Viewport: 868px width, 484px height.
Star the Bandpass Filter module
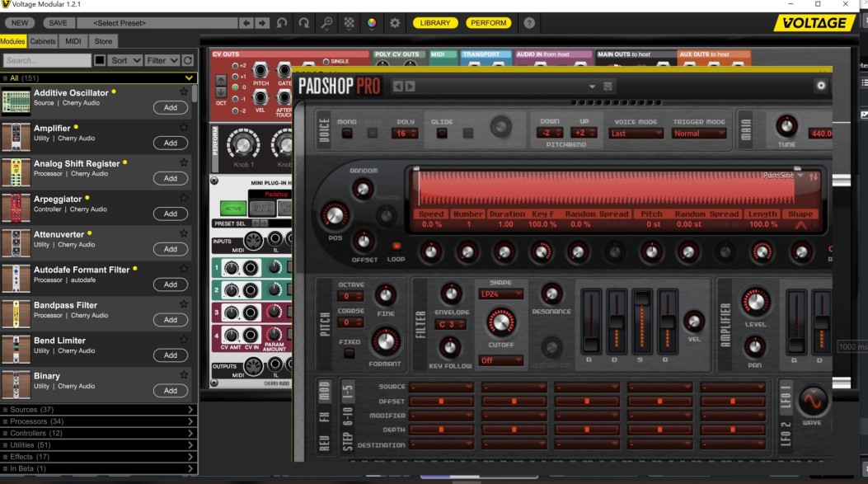(184, 304)
